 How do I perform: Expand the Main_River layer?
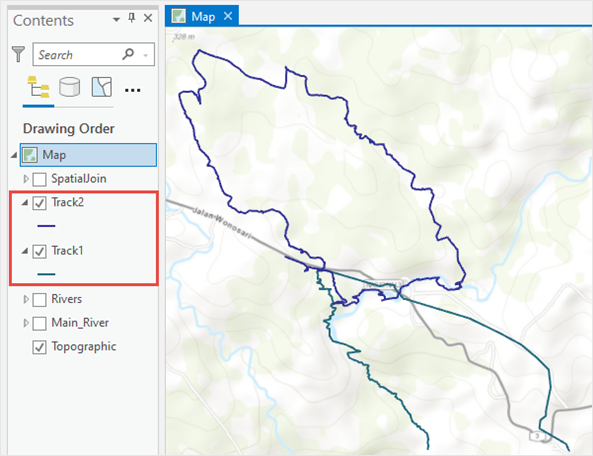(26, 323)
